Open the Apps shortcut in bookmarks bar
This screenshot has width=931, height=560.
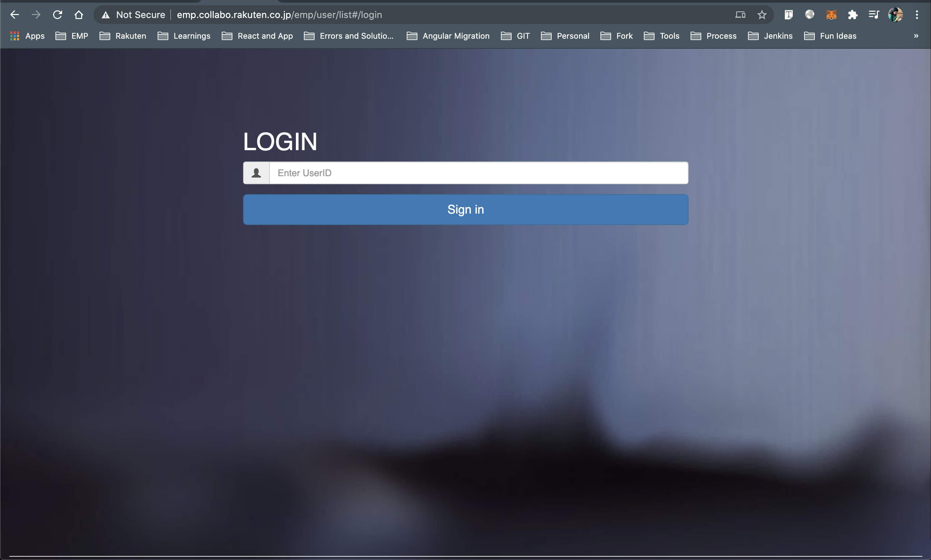point(28,36)
